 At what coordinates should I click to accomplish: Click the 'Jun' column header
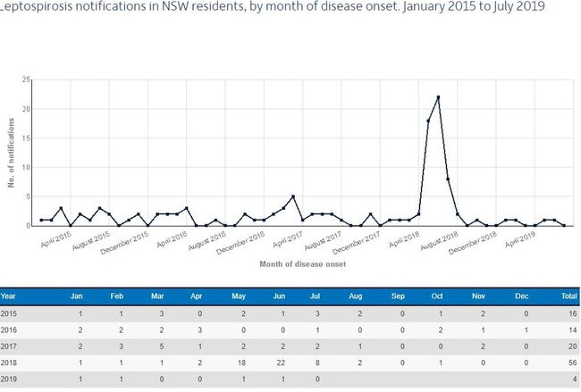[x=279, y=296]
